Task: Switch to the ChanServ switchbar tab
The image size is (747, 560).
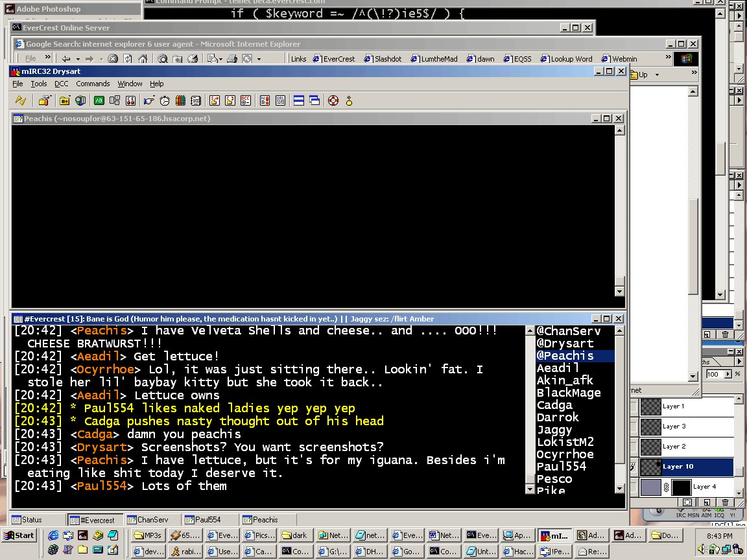Action: pos(152,520)
